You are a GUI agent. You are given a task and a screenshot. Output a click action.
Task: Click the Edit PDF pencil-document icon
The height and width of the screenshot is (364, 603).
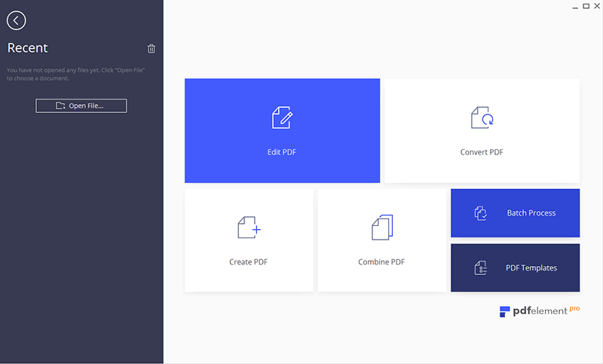coord(282,118)
